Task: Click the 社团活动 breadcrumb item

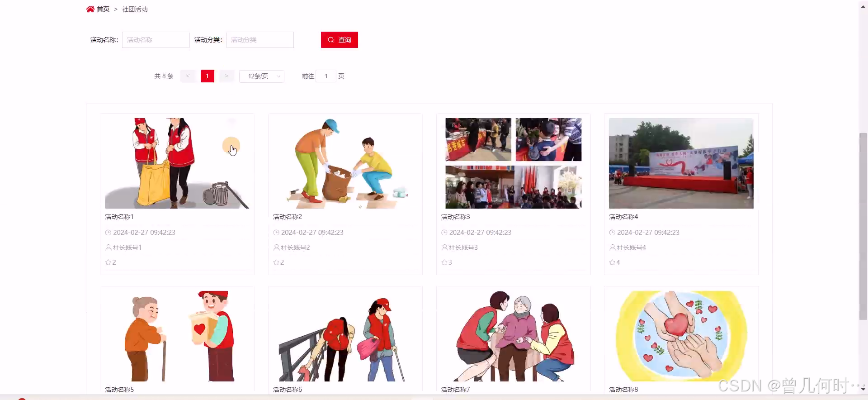Action: [x=135, y=9]
